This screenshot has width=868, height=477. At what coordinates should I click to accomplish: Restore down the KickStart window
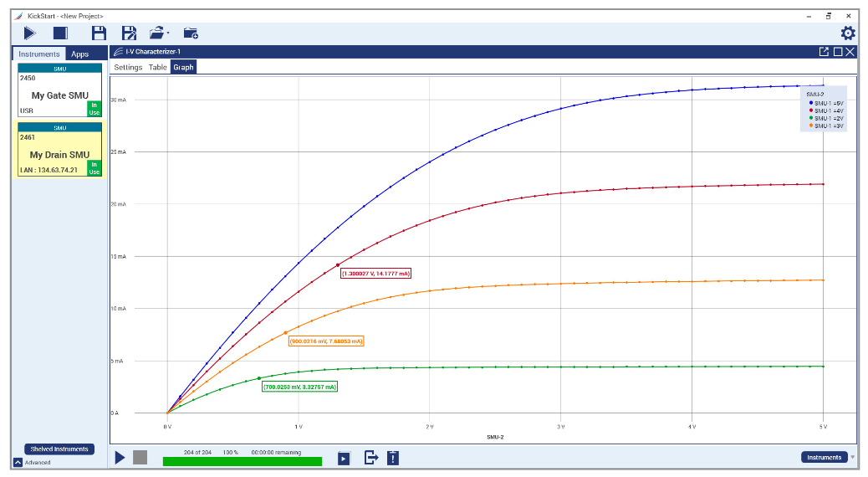coord(828,16)
